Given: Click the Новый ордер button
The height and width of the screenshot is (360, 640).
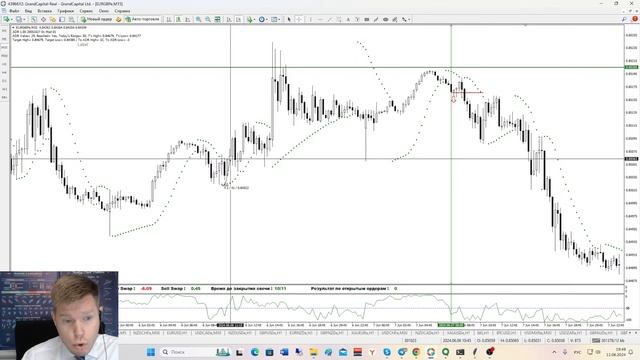Looking at the screenshot, I should pos(96,19).
